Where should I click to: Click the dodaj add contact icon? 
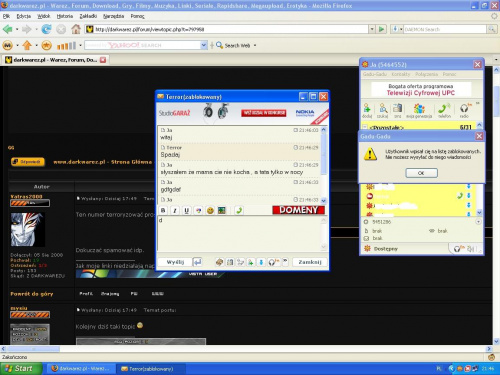(x=367, y=110)
